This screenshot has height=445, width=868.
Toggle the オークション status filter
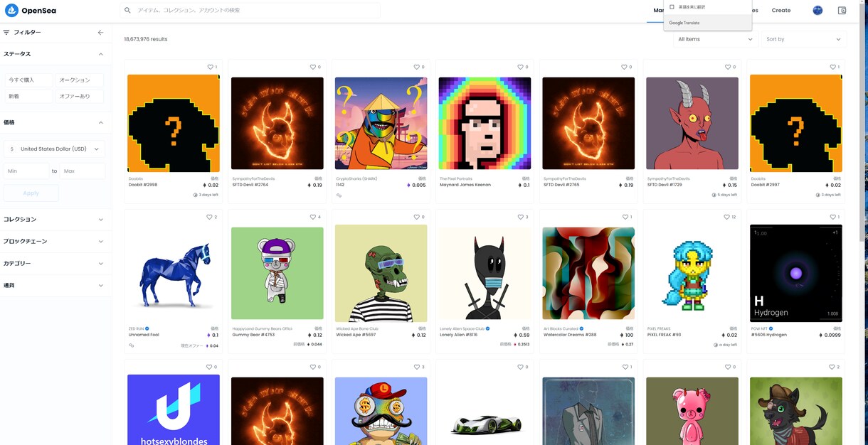80,80
